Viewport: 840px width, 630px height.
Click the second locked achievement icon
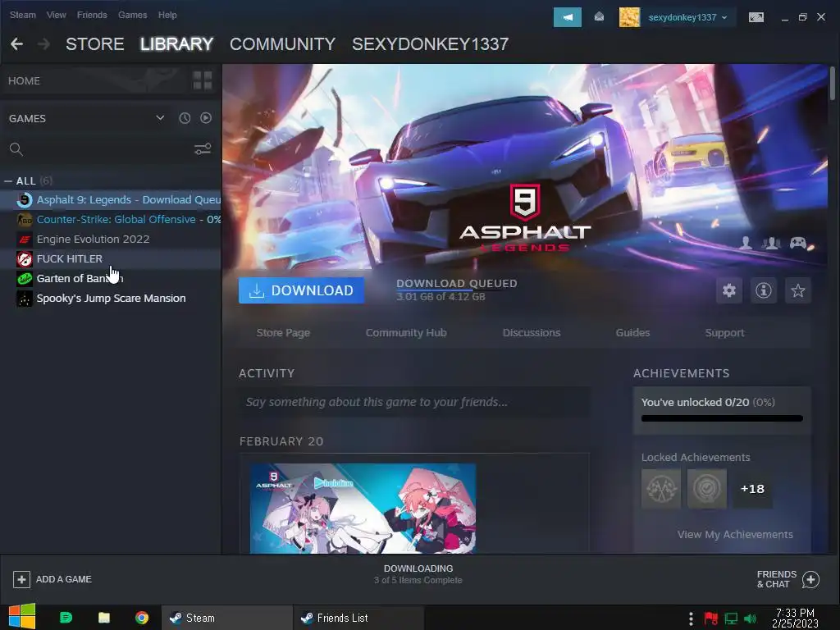pos(707,489)
